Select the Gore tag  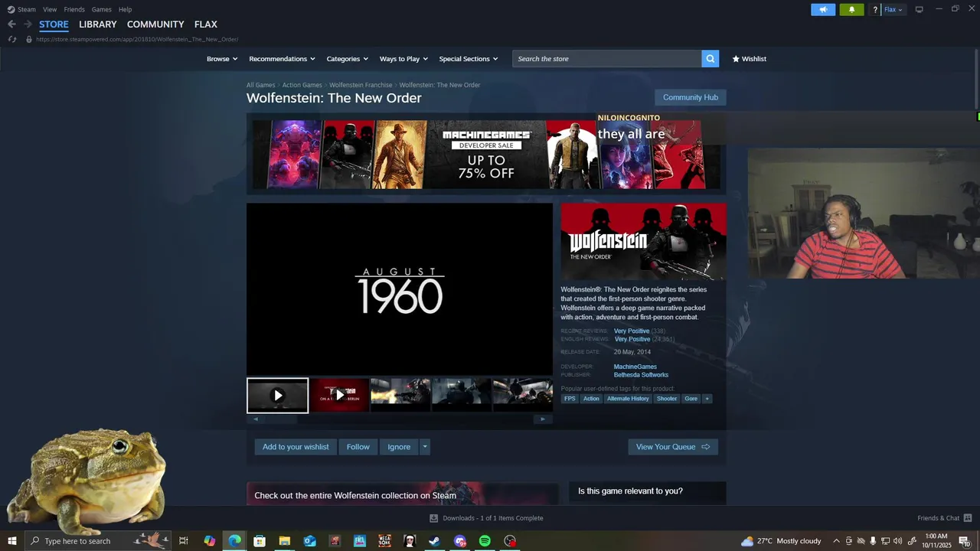coord(691,399)
